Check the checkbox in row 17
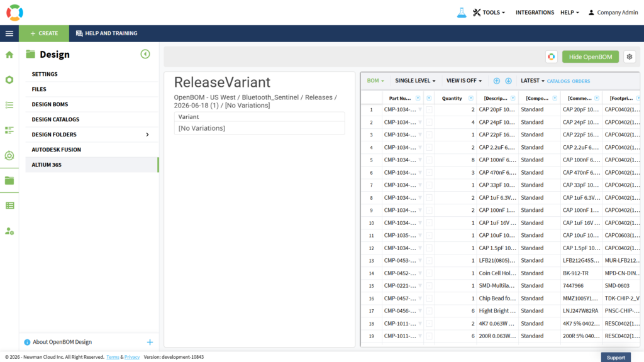 tap(429, 311)
